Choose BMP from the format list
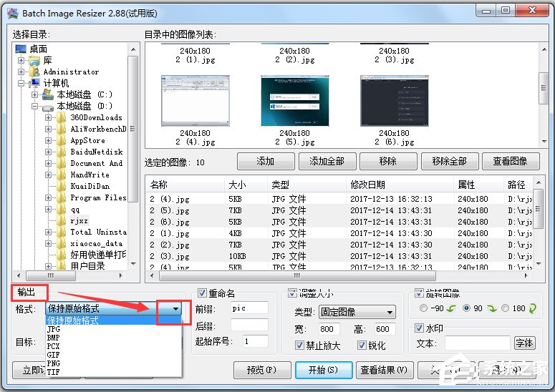Viewport: 555px width, 392px height. point(114,338)
